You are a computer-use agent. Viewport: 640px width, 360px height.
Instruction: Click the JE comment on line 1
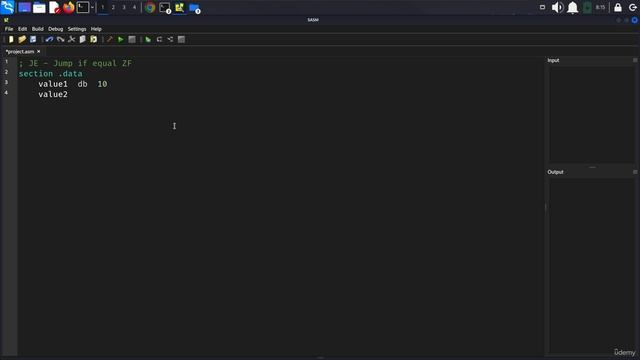tap(75, 63)
